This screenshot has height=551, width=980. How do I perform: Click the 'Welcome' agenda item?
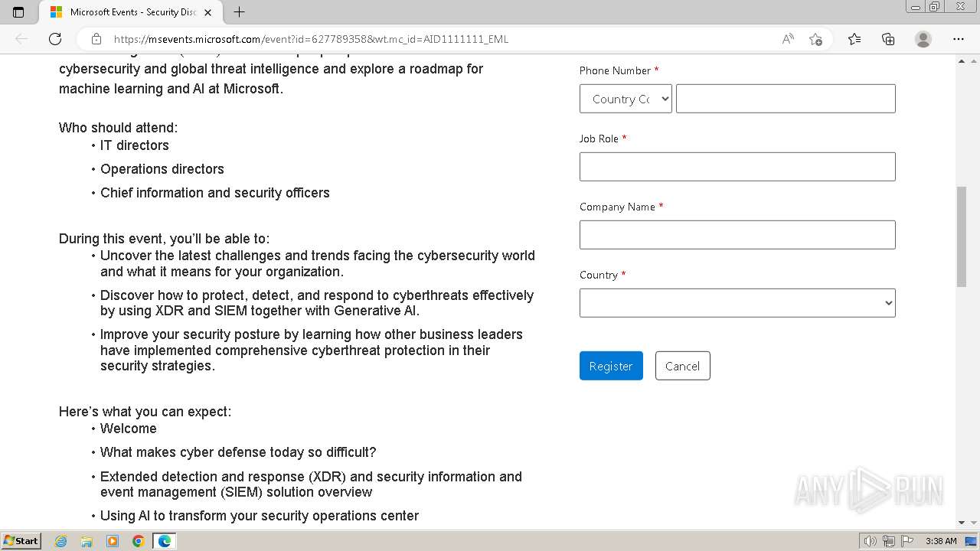tap(129, 429)
